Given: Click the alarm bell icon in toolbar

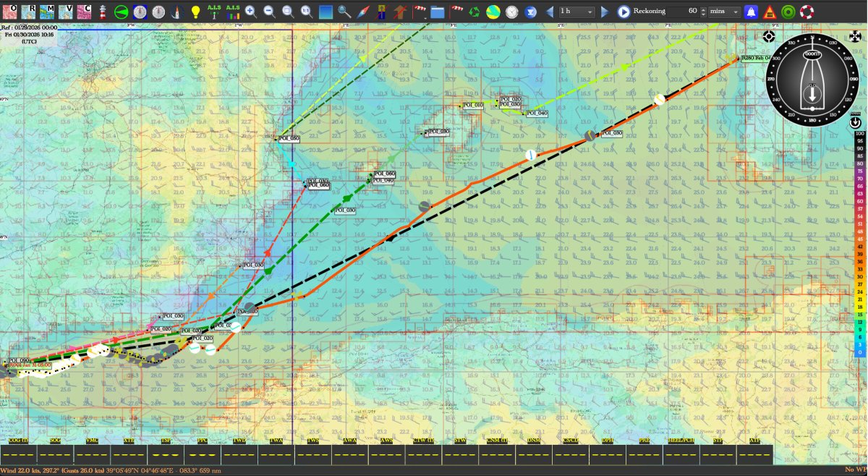Looking at the screenshot, I should coord(750,11).
